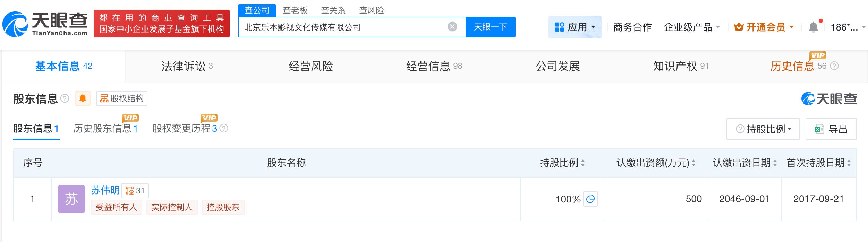The image size is (868, 242).
Task: Click help icon next to 股东信息 heading
Action: (x=65, y=98)
